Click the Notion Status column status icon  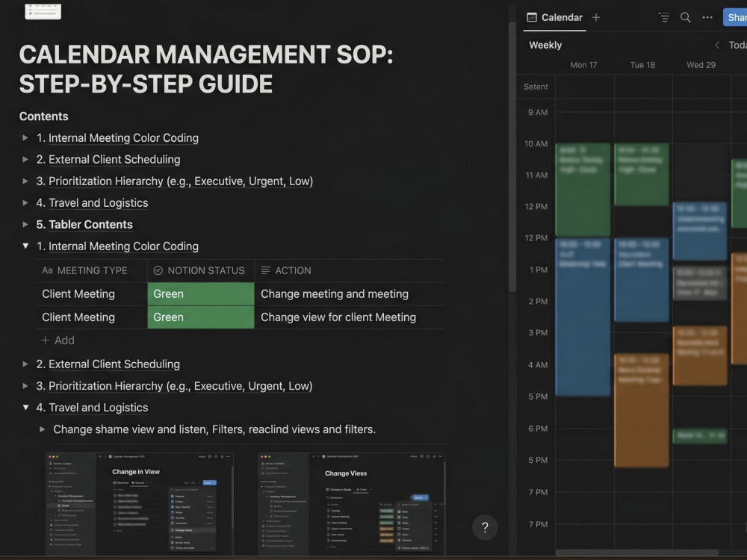pyautogui.click(x=158, y=270)
